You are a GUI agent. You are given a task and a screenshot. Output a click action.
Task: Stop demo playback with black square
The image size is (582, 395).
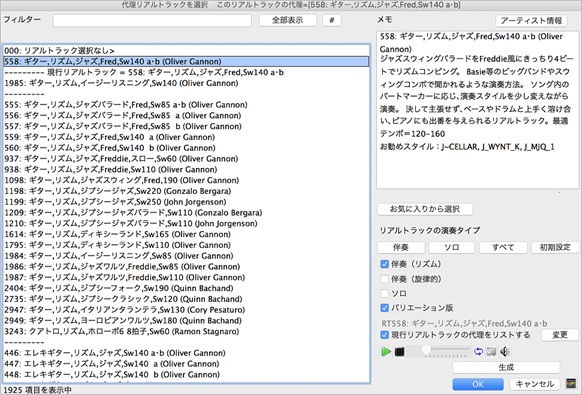pyautogui.click(x=399, y=352)
